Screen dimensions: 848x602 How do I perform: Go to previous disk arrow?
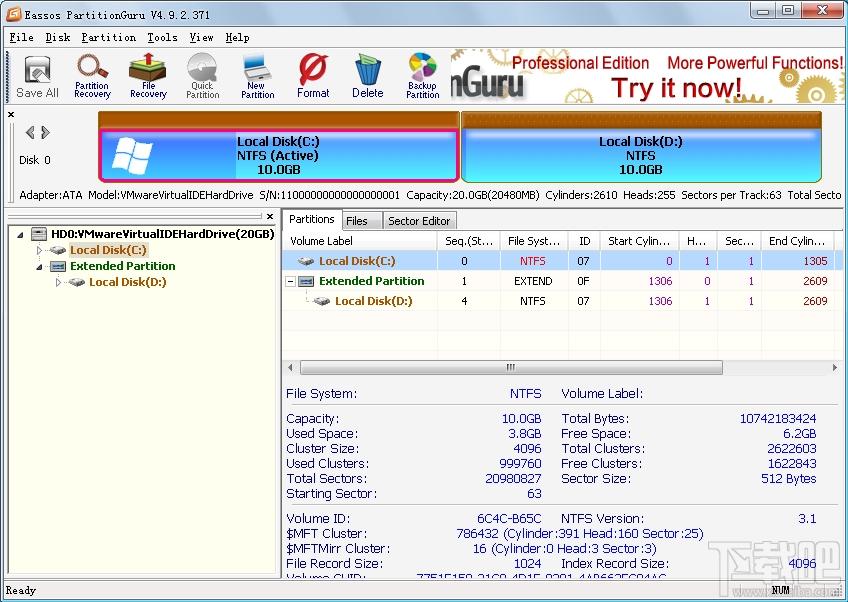[x=30, y=132]
